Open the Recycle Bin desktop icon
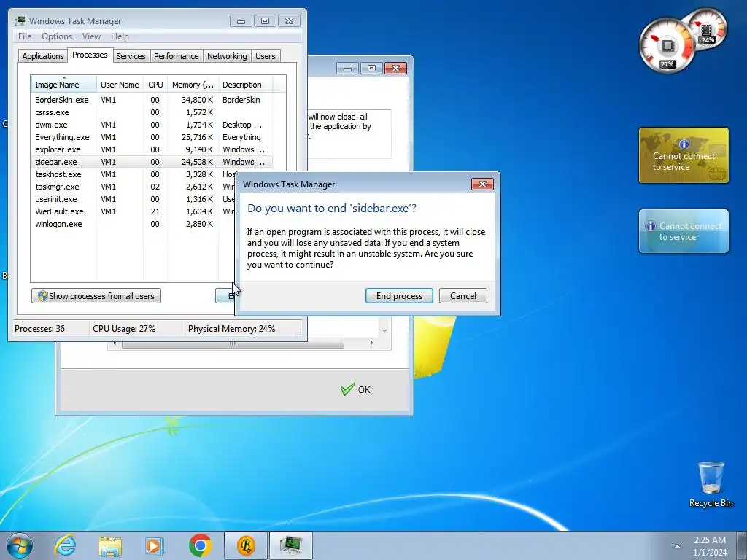 (x=711, y=484)
